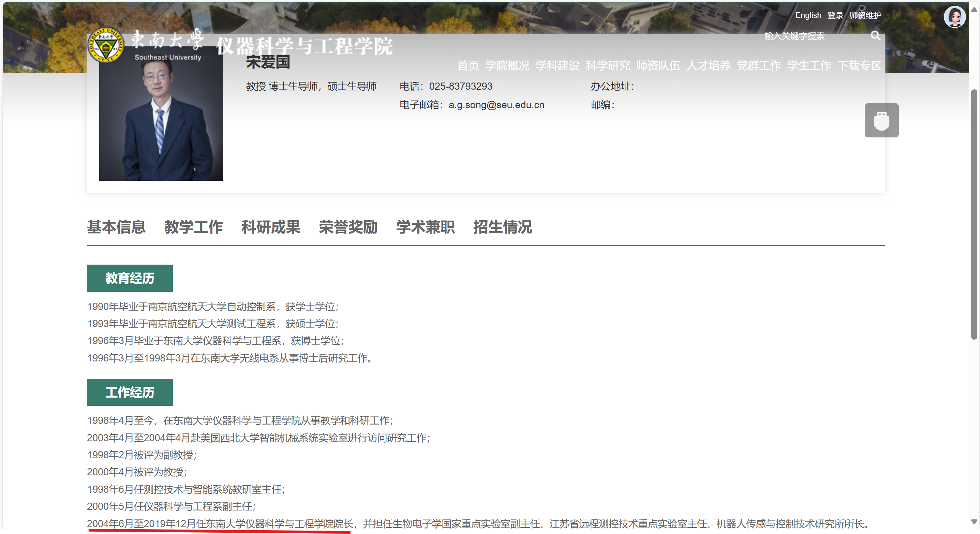View the 荣誉奖励 tab
Screen dimensions: 980x534
[x=348, y=227]
